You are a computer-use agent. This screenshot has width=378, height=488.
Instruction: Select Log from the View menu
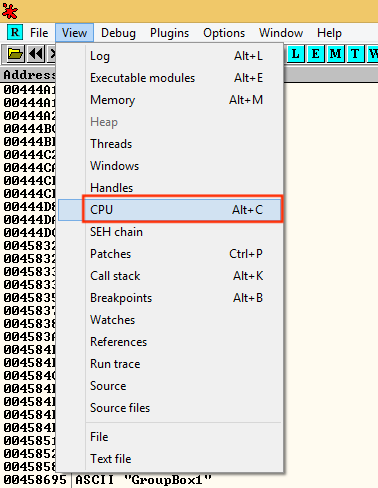pos(170,56)
